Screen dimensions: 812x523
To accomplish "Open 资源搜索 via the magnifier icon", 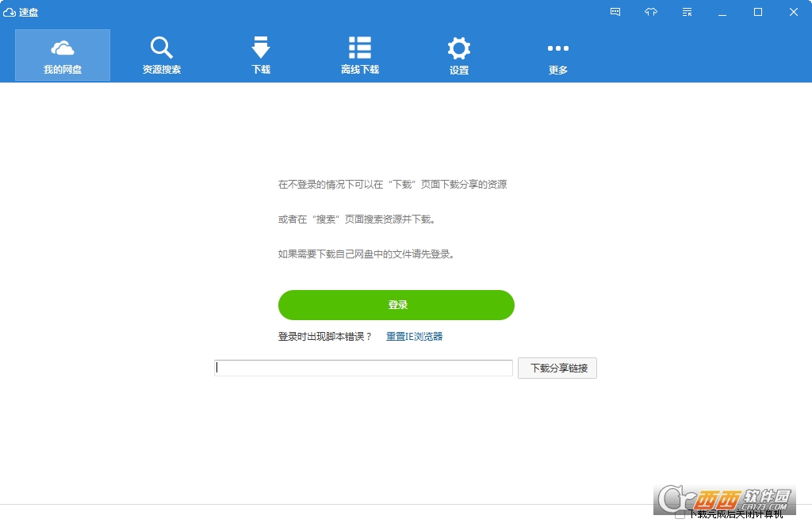I will coord(162,48).
